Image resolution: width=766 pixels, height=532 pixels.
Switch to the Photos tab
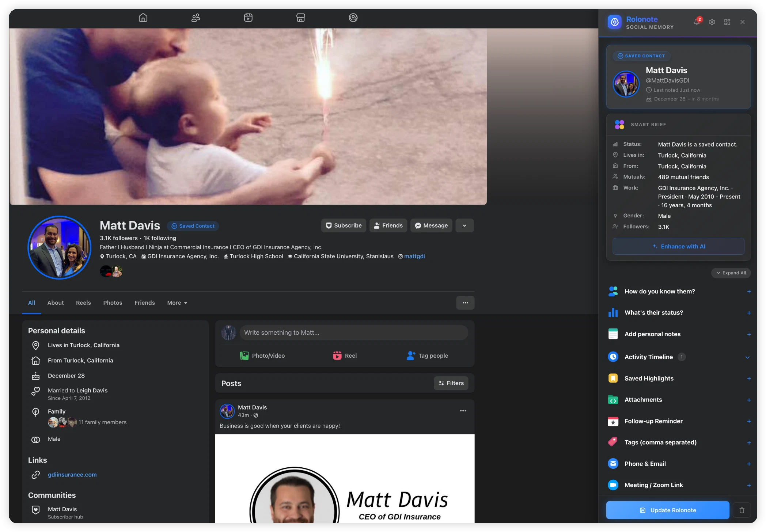[113, 303]
